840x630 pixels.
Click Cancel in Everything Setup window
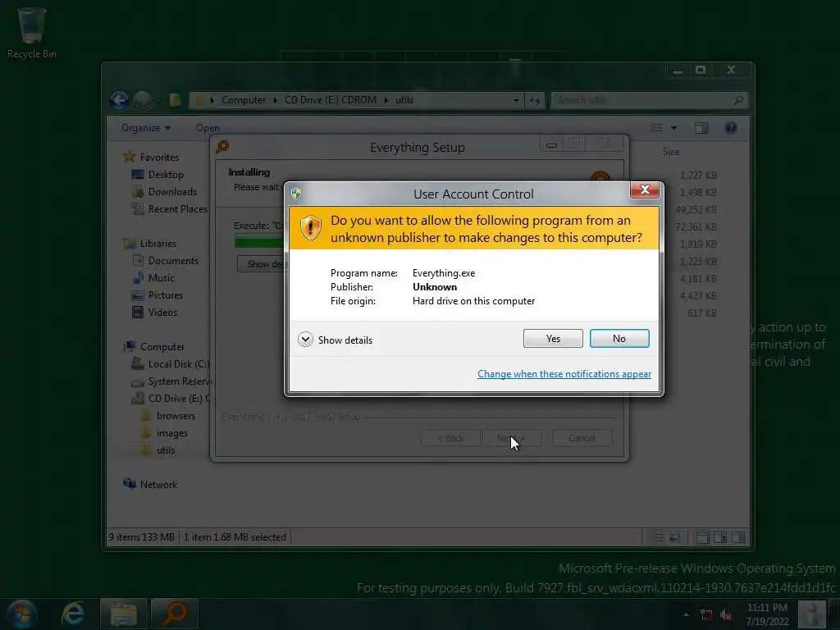[x=582, y=438]
